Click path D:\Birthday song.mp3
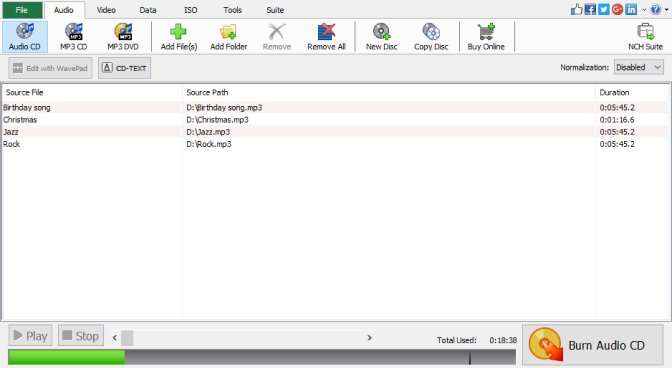 pyautogui.click(x=224, y=108)
